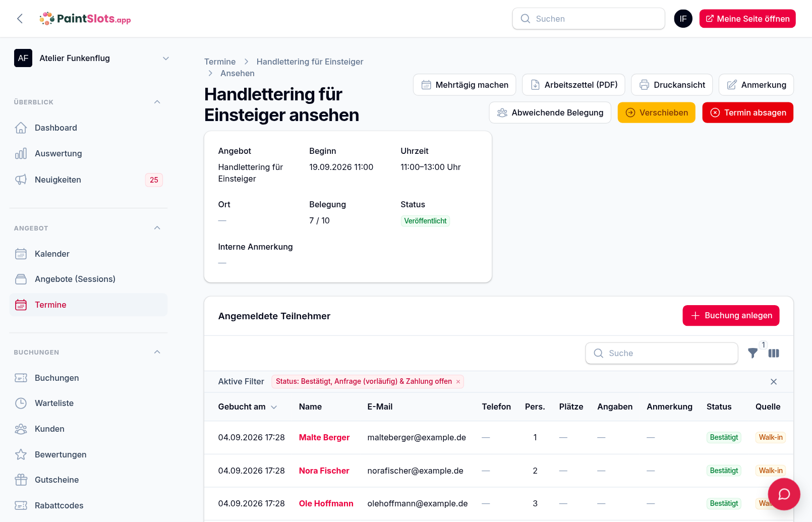Expand the Atelier Funkenflug account switcher
The image size is (812, 522).
coord(91,58)
